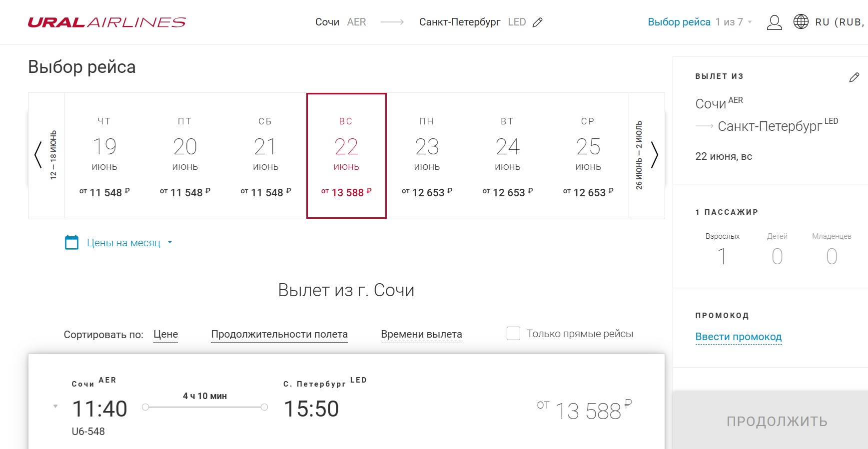Sort flights by Цене

pyautogui.click(x=165, y=334)
